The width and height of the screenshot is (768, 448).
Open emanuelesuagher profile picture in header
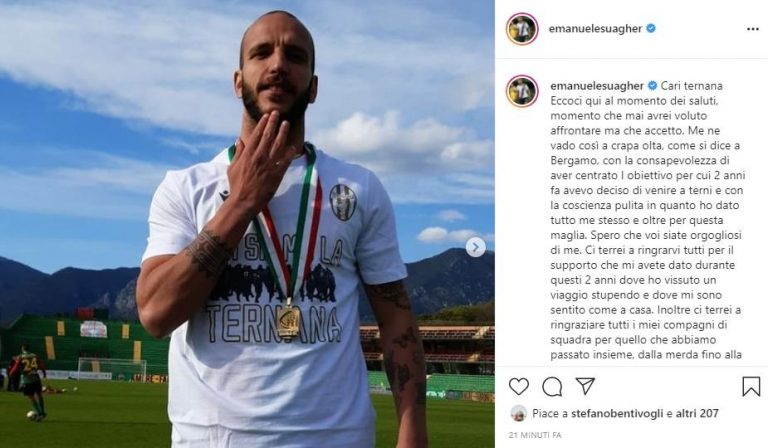pos(522,29)
